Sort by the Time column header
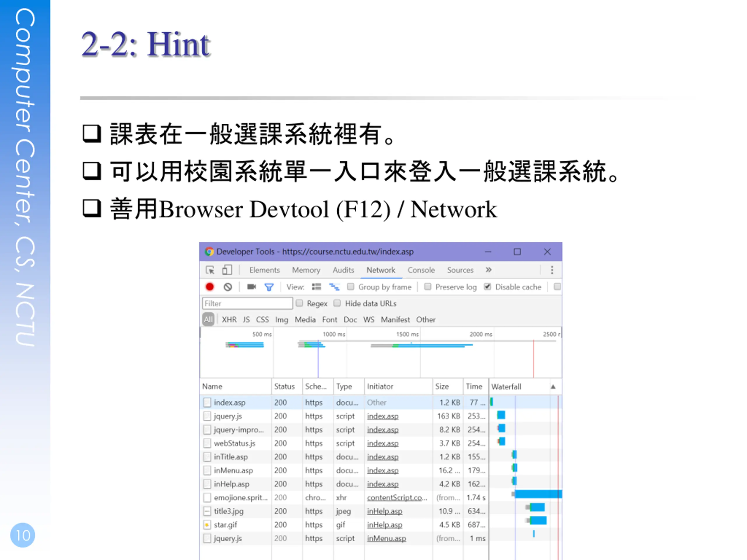 click(476, 386)
